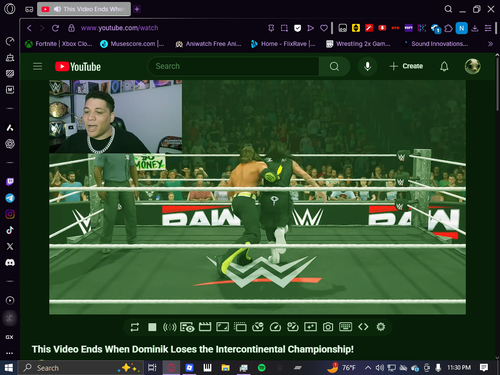The width and height of the screenshot is (500, 375).
Task: Bookmark page with the heart icon
Action: [324, 28]
